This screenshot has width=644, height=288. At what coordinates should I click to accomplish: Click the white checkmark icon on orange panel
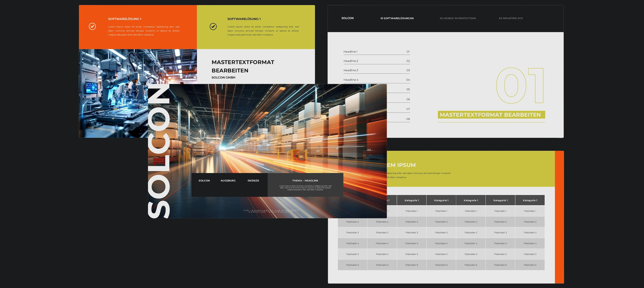92,26
